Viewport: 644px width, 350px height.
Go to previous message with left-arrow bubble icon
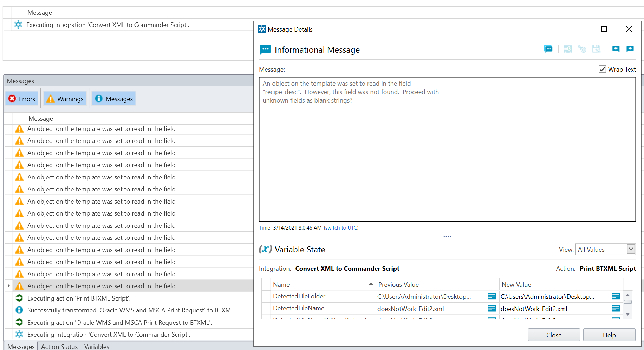click(616, 49)
